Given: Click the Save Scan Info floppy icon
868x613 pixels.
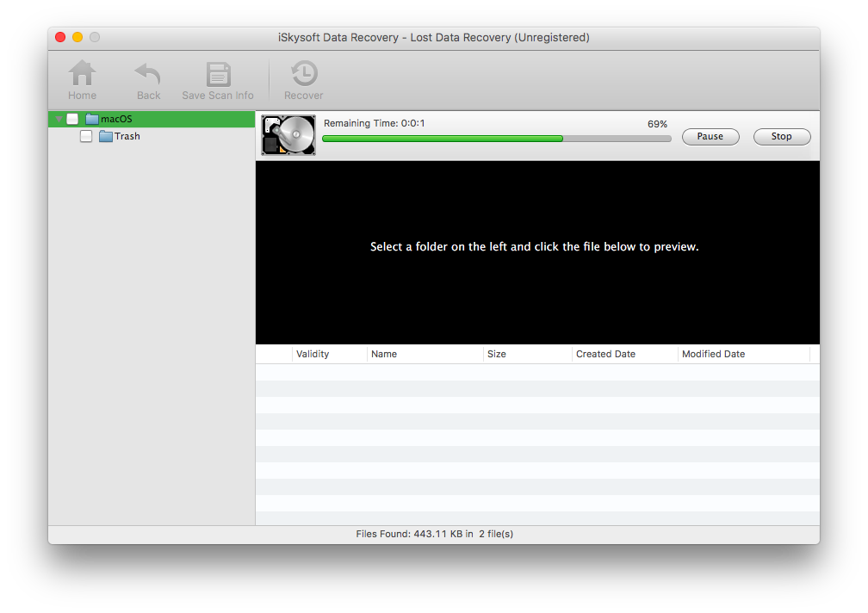Looking at the screenshot, I should click(x=218, y=74).
